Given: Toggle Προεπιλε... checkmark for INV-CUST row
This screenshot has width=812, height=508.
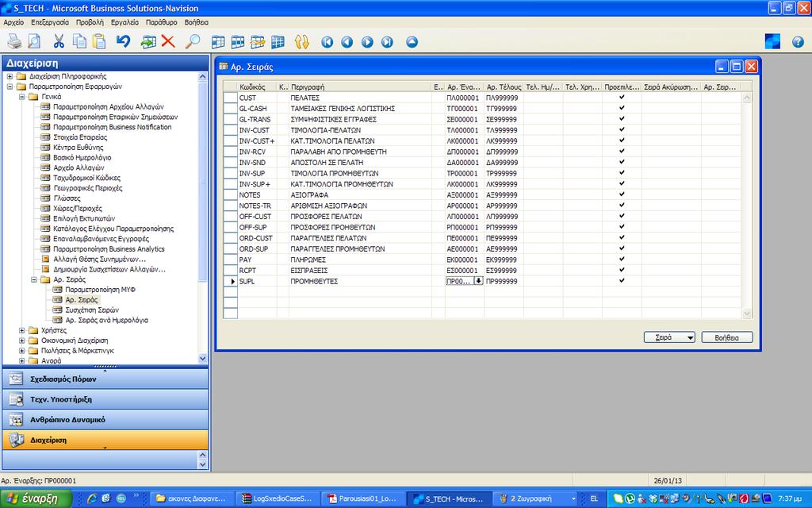Looking at the screenshot, I should coord(622,129).
